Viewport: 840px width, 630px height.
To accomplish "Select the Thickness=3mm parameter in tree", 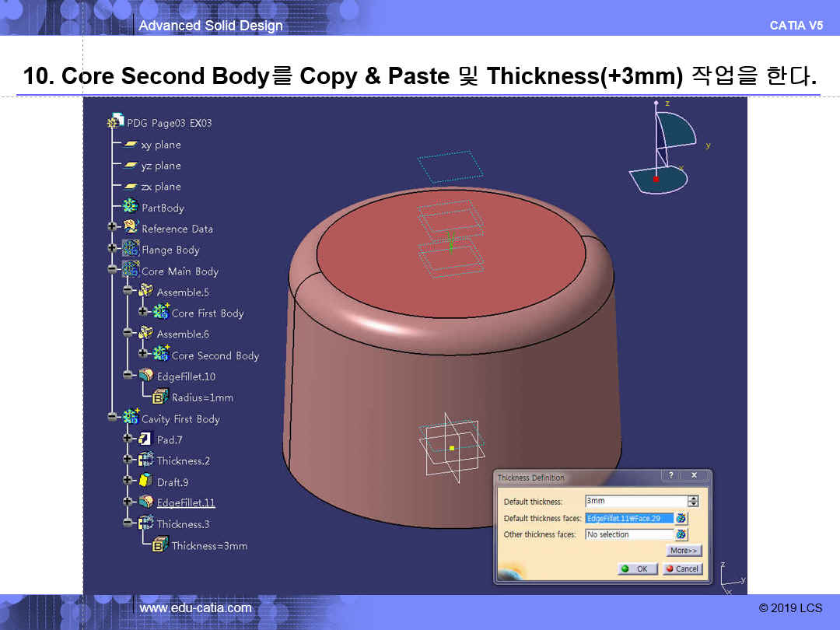I will (209, 546).
